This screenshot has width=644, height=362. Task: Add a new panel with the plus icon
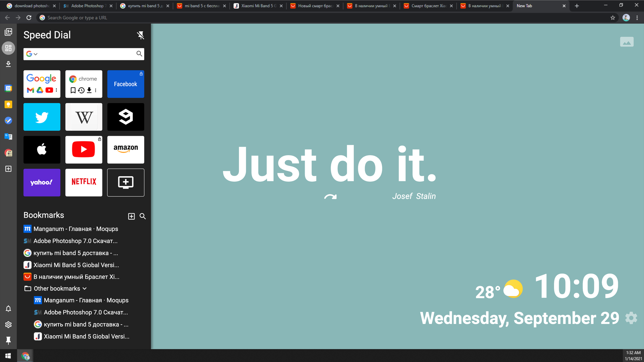(x=8, y=169)
